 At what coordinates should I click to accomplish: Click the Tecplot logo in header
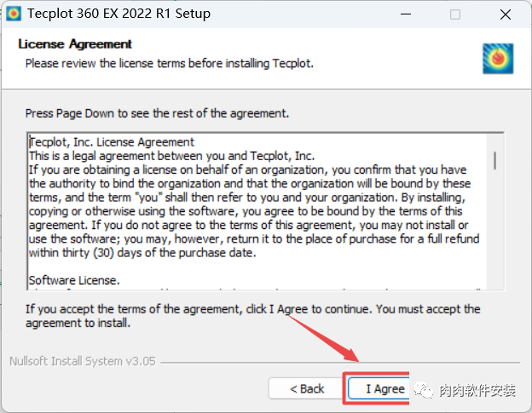[x=498, y=58]
